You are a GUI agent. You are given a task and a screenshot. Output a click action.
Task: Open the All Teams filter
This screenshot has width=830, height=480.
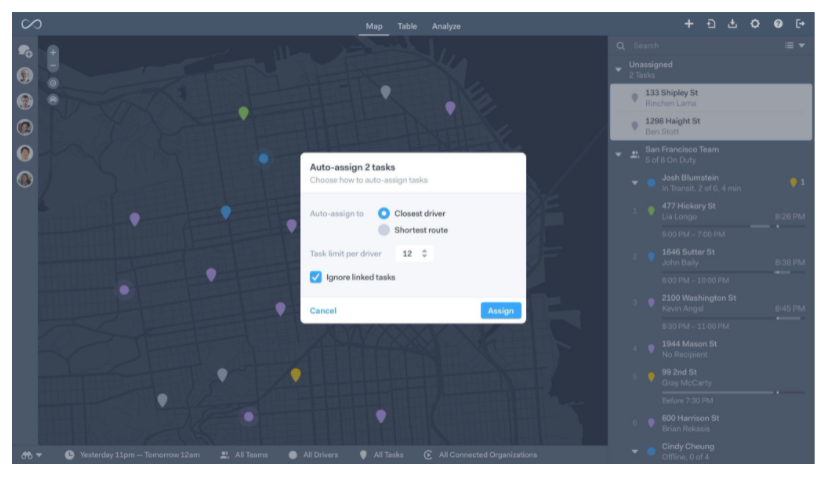click(245, 455)
